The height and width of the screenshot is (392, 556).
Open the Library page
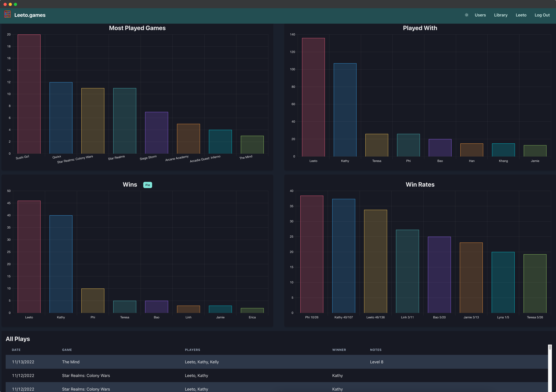tap(501, 15)
